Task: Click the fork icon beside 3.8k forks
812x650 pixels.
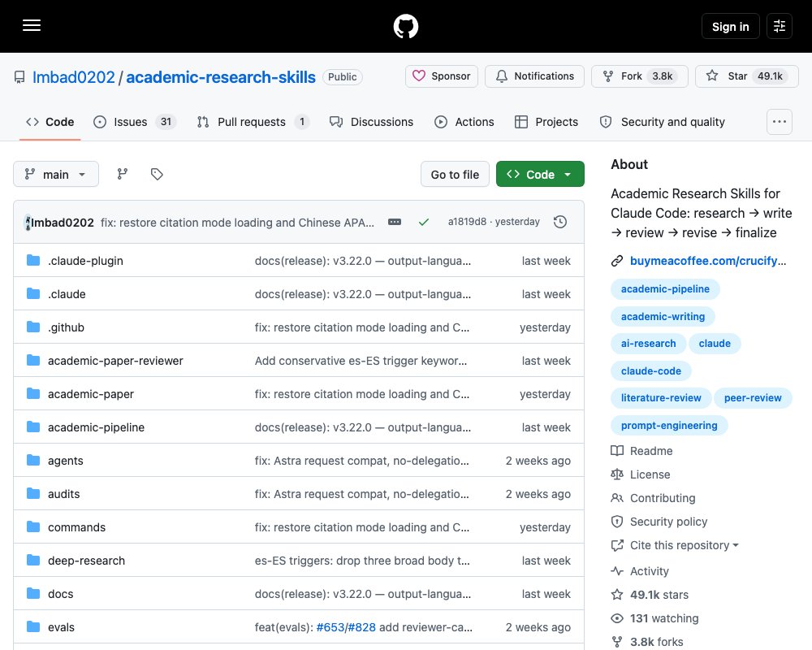Action: coord(617,642)
